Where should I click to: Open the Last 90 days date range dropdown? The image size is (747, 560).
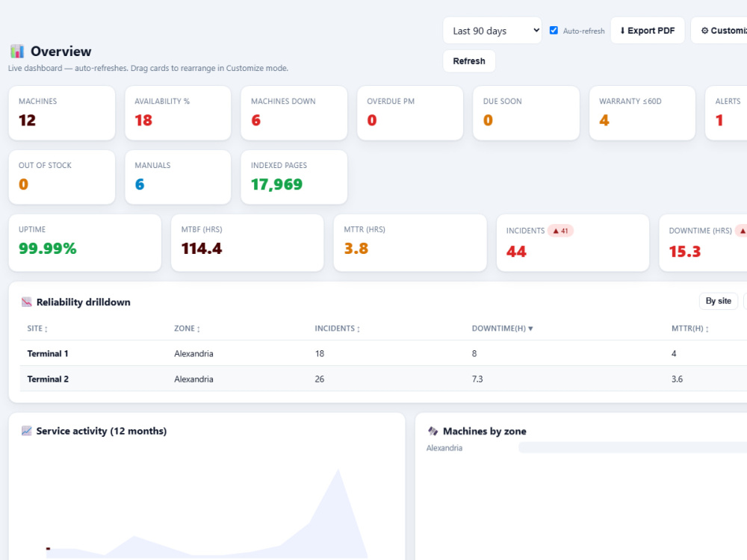(x=492, y=31)
